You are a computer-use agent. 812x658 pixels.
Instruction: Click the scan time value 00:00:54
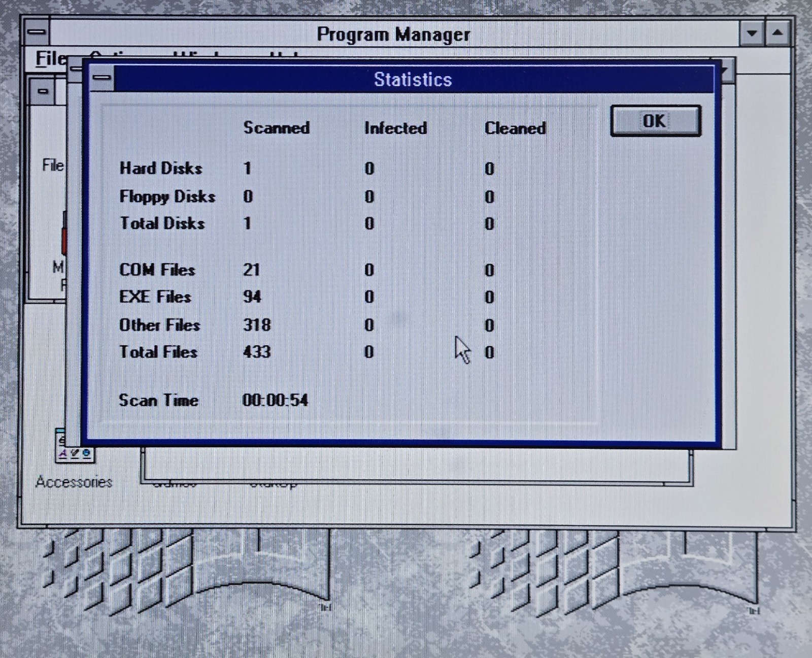point(275,400)
